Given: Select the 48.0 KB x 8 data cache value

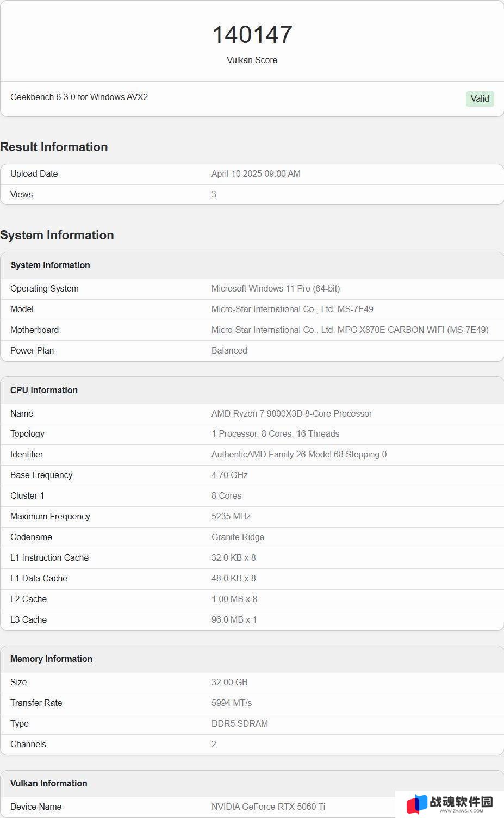Looking at the screenshot, I should pyautogui.click(x=234, y=578).
